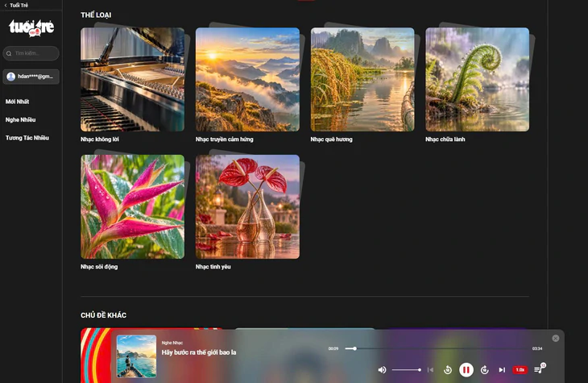The width and height of the screenshot is (588, 383).
Task: Skip to the previous track
Action: tap(430, 370)
